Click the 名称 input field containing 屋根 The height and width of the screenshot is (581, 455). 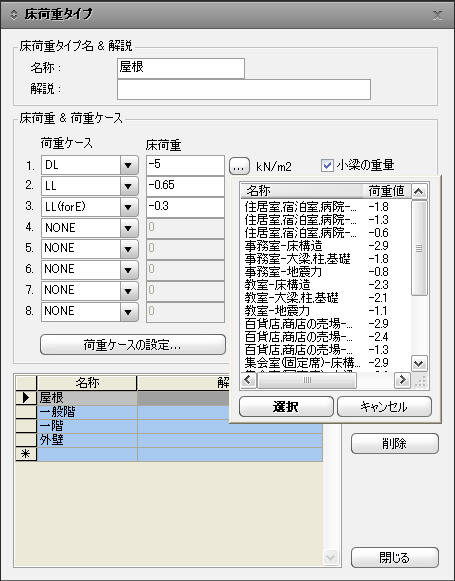click(181, 68)
